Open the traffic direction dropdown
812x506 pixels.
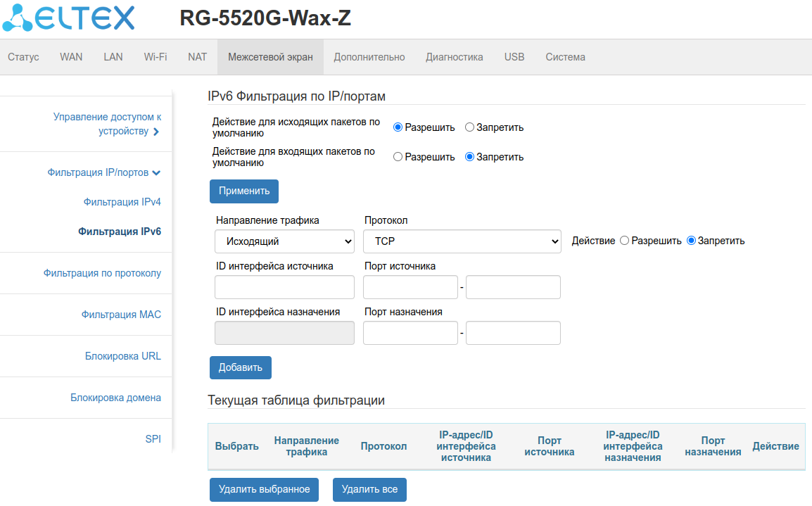[x=284, y=241]
